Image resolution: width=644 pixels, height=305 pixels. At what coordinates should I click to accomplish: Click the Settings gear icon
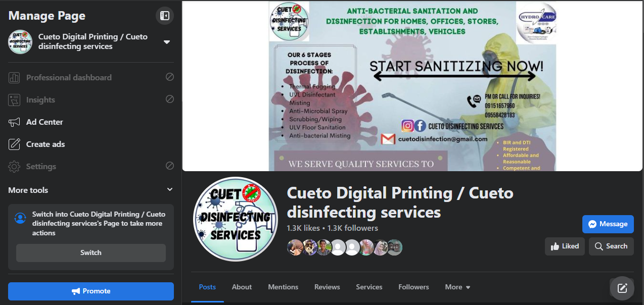coord(14,167)
